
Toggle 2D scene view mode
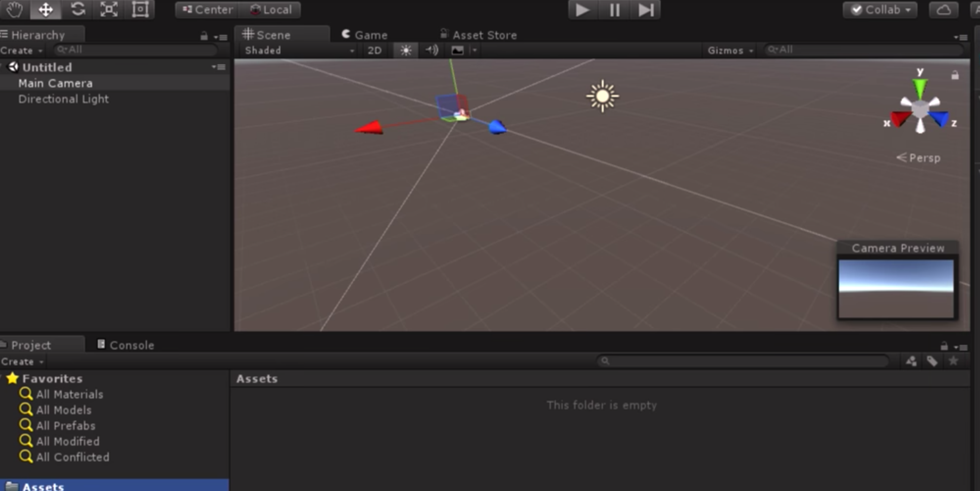tap(374, 50)
